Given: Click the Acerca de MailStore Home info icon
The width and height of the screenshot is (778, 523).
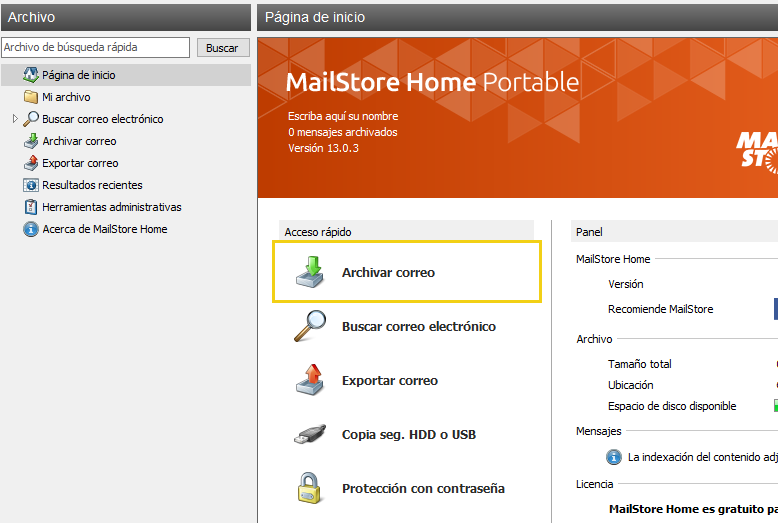Looking at the screenshot, I should [31, 229].
